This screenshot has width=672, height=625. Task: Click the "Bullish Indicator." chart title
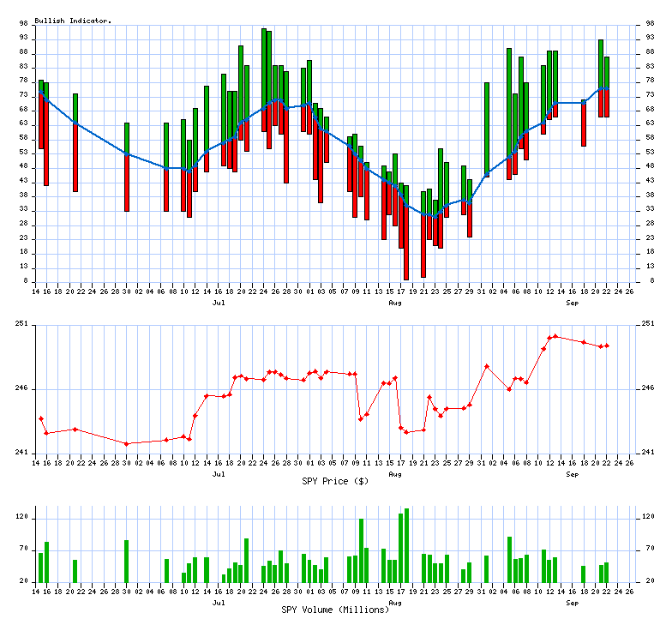click(x=73, y=20)
